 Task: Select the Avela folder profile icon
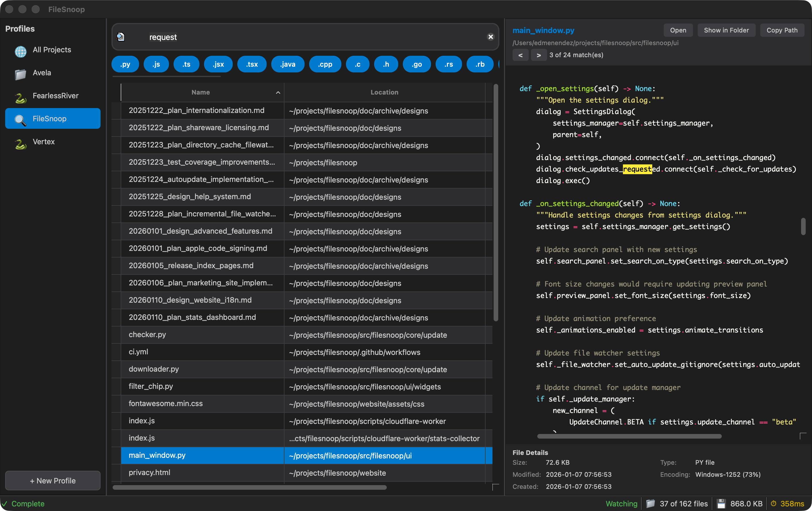(x=20, y=74)
